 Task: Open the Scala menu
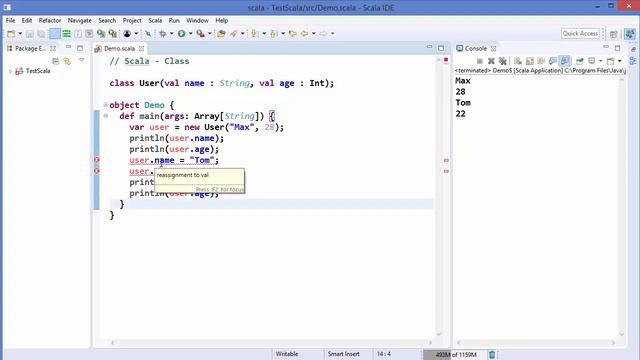[x=155, y=20]
